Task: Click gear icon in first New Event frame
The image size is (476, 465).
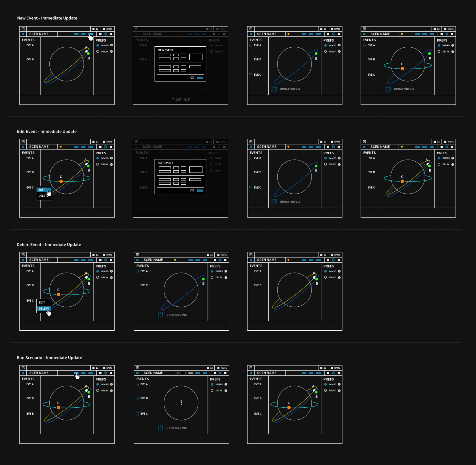Action: 106,34
